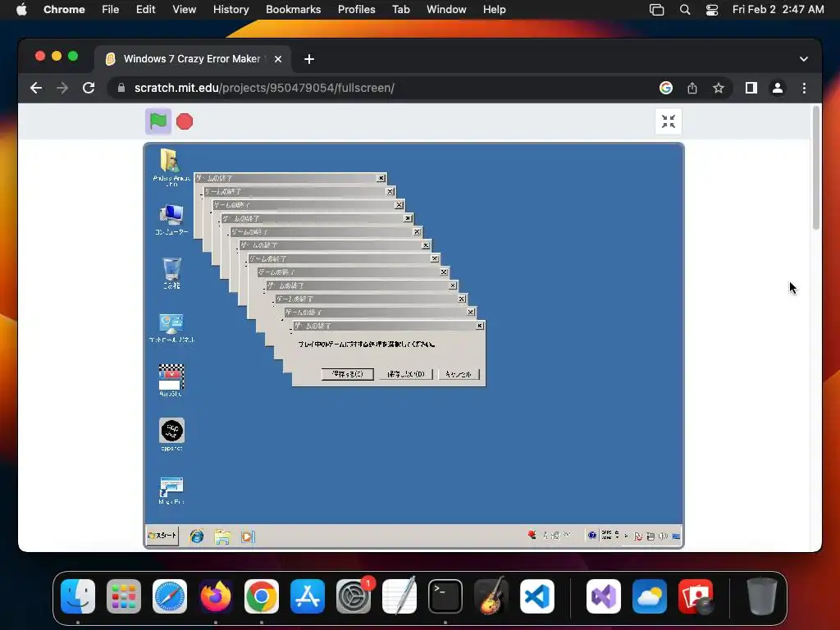Open the Bookmarks menu
Screen dimensions: 840x630
[x=293, y=10]
